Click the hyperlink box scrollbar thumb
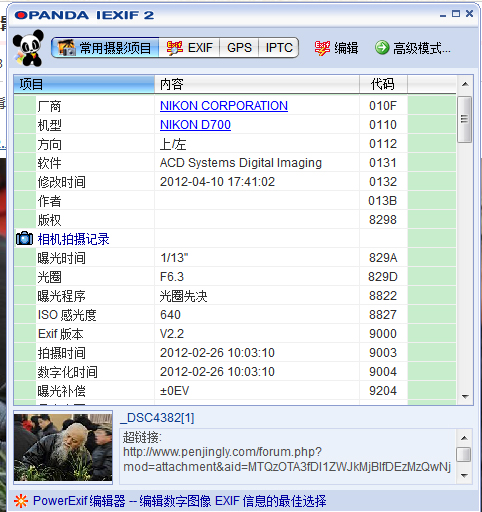The height and width of the screenshot is (512, 482). coord(464,455)
